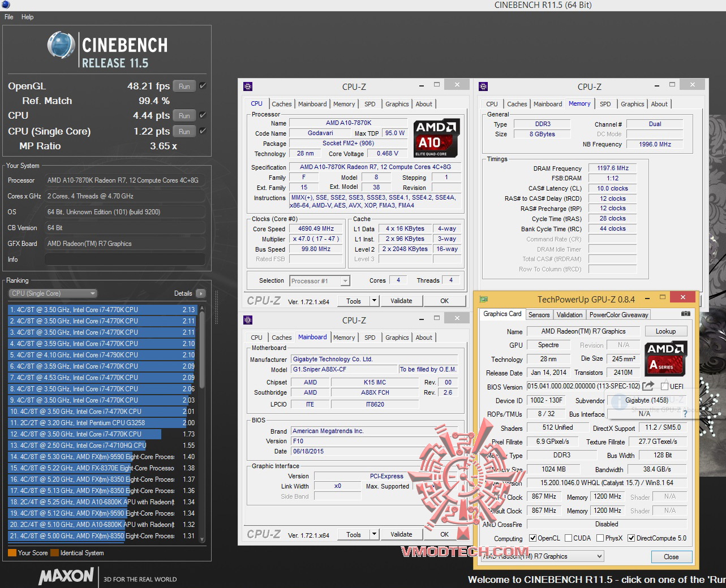Expand the Tools arrow in the Mainboard tab window
This screenshot has width=726, height=588.
coord(374,534)
